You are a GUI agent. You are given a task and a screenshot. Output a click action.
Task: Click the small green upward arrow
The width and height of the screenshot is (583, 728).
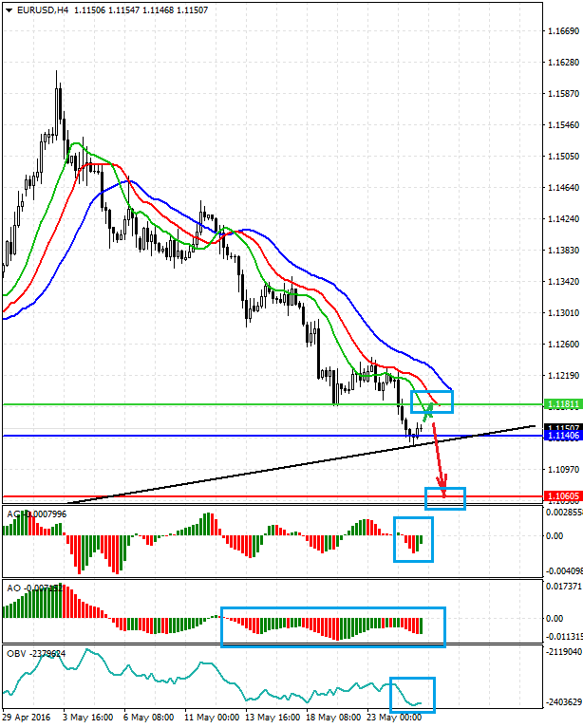pos(428,411)
